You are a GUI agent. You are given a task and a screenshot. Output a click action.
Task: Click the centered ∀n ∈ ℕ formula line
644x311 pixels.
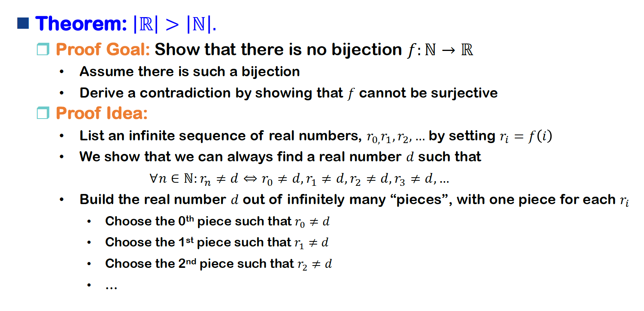pos(299,179)
